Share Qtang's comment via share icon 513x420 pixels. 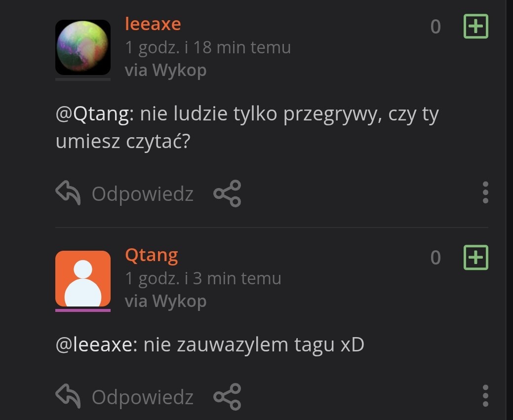tap(228, 397)
